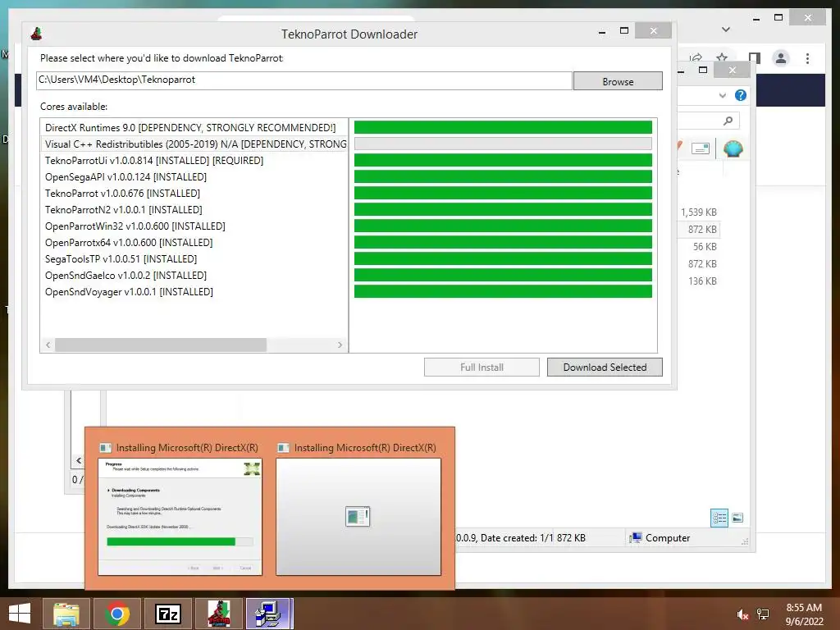This screenshot has height=630, width=840.
Task: Click the download path input field
Action: 304,80
